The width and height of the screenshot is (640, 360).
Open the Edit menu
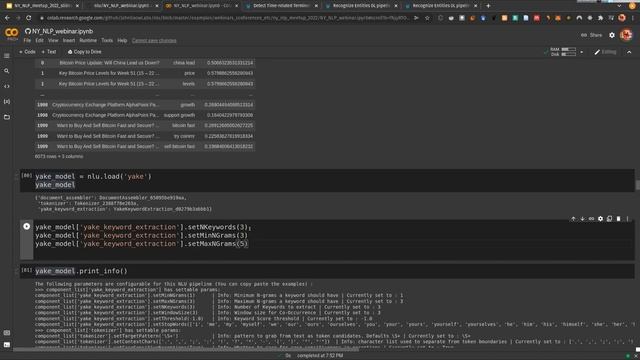click(x=39, y=40)
